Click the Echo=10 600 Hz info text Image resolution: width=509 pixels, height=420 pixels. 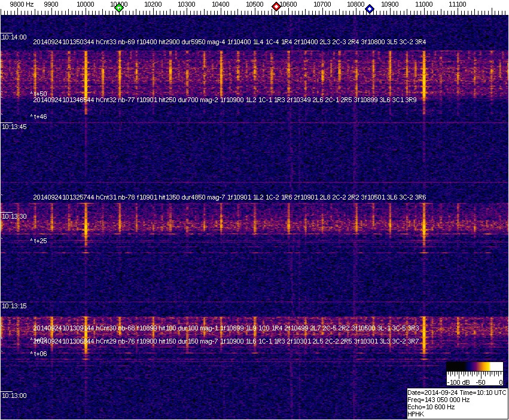pyautogui.click(x=431, y=407)
